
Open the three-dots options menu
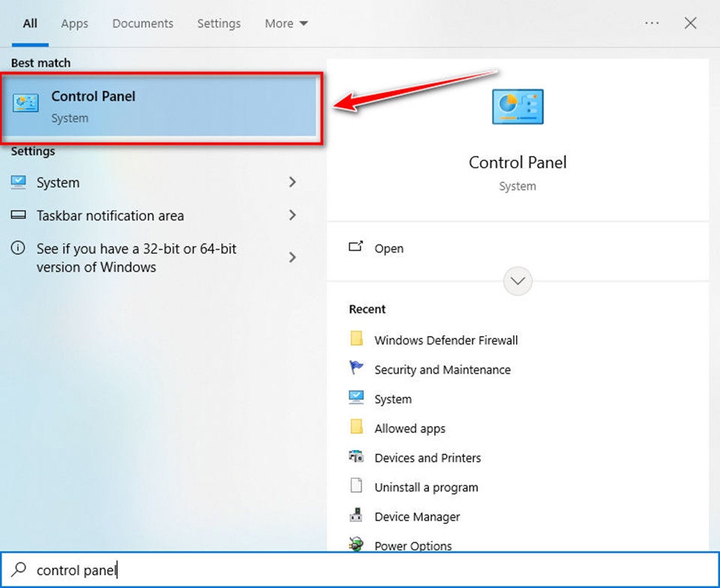652,23
